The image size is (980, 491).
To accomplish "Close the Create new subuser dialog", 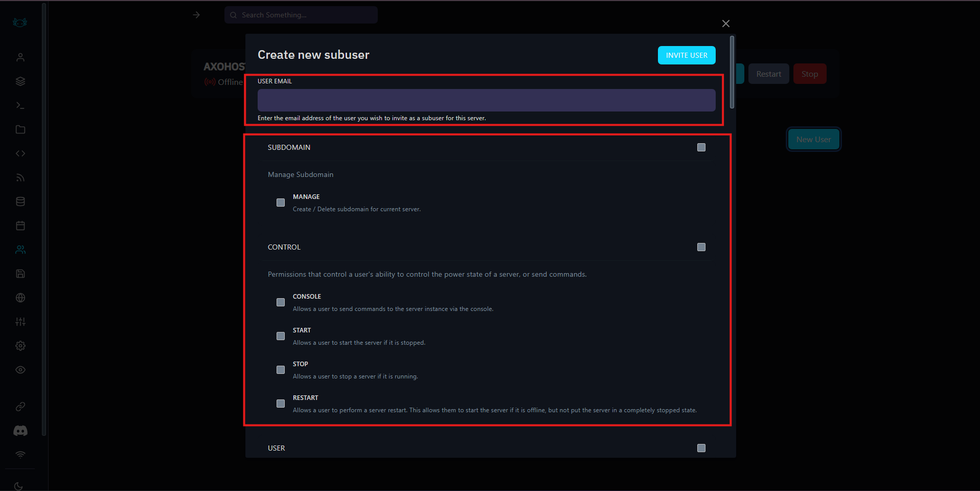I will (726, 24).
